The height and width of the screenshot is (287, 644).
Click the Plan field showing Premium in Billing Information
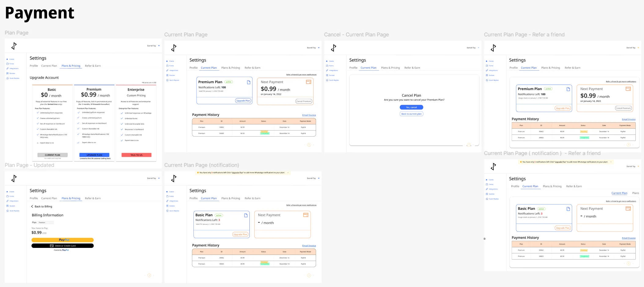pyautogui.click(x=46, y=223)
